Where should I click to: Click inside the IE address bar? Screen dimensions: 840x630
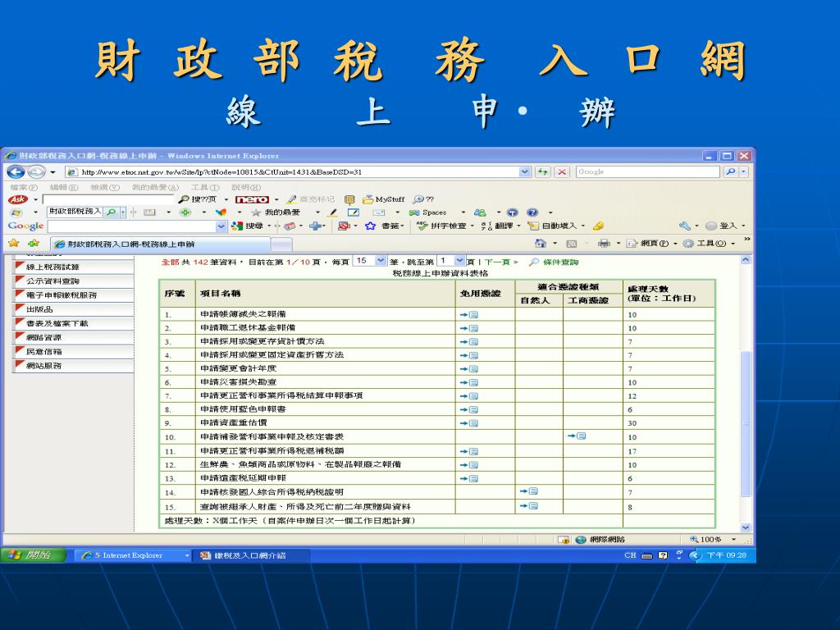coord(292,172)
